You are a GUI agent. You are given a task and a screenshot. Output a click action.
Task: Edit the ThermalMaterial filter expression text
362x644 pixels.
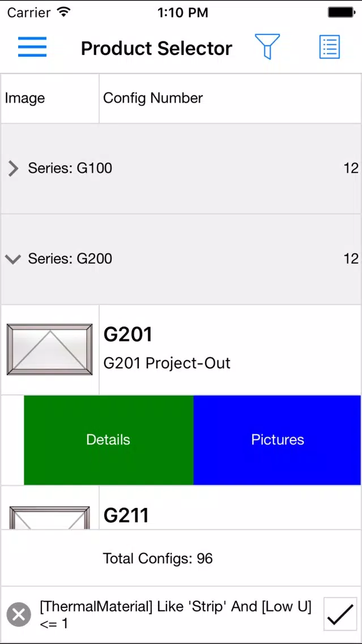click(176, 615)
